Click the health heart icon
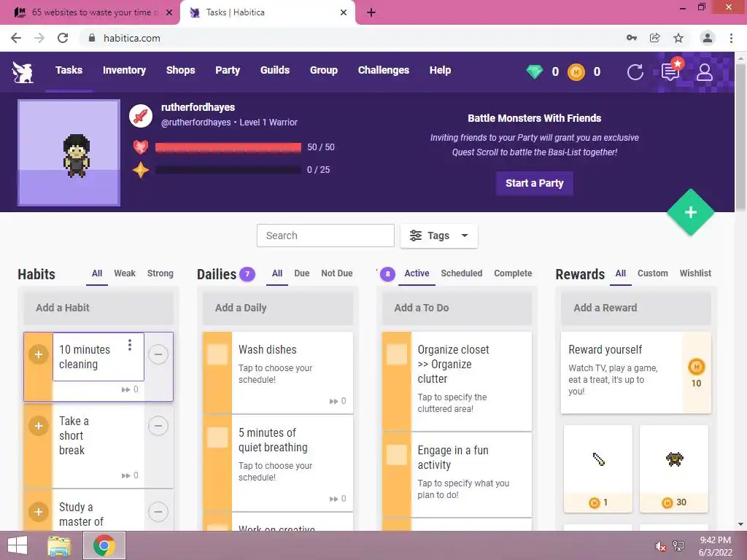 tap(141, 147)
